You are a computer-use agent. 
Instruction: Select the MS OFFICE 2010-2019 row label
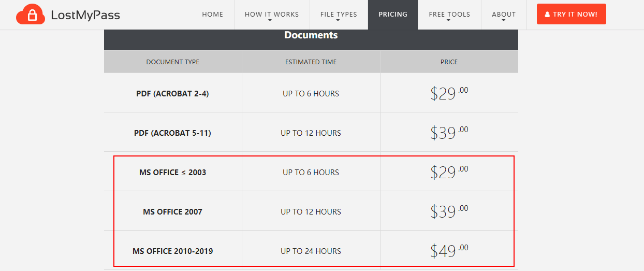tap(172, 251)
